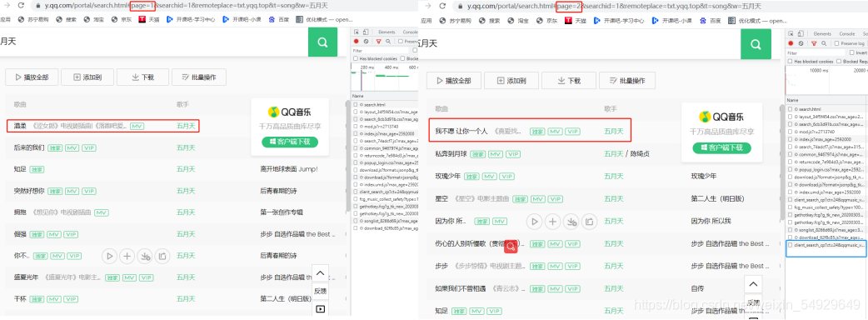Toggle device toolbar icon in right DevTools
868x320 pixels.
tap(801, 34)
